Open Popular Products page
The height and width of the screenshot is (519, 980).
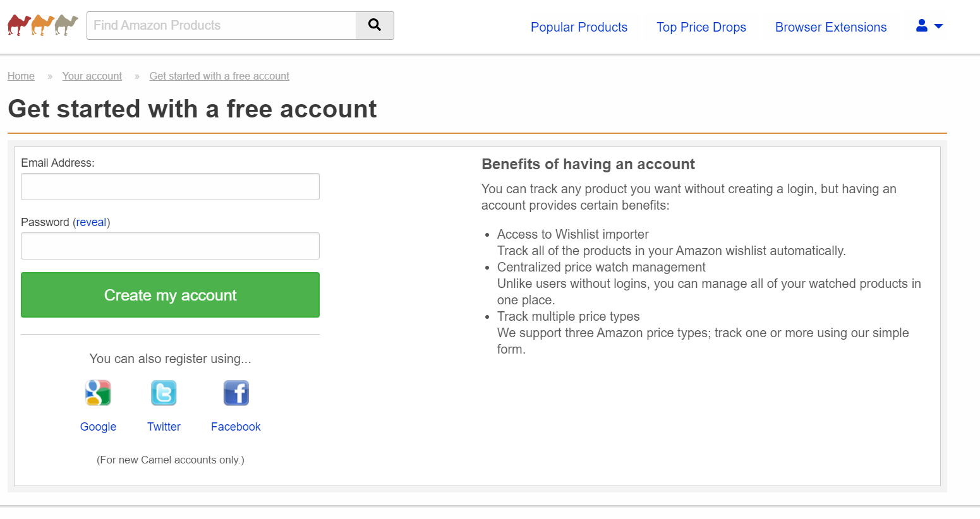pos(579,27)
